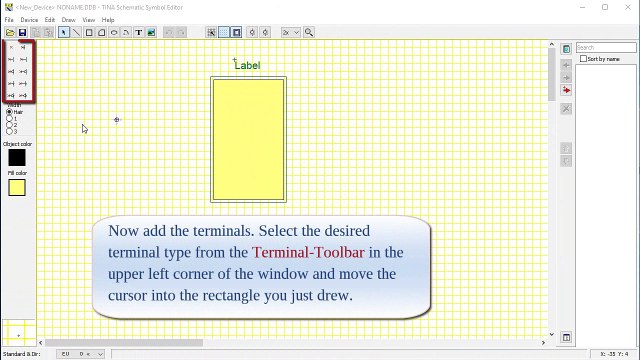
Task: Click the yellow Fill color swatch
Action: click(17, 187)
